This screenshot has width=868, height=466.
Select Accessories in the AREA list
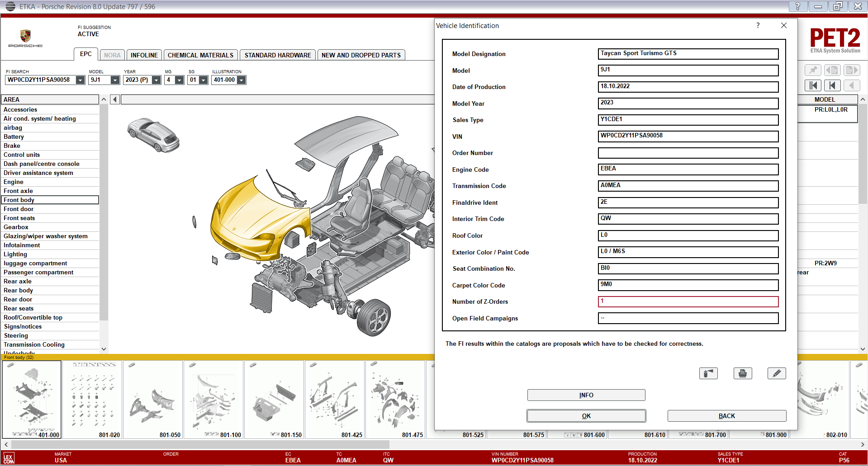point(50,109)
